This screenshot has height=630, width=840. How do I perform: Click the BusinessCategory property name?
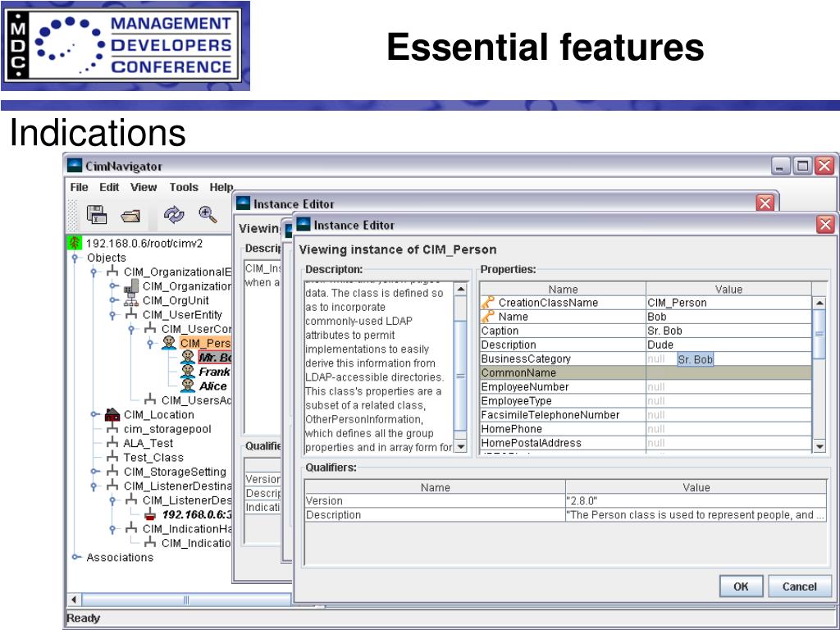[526, 359]
